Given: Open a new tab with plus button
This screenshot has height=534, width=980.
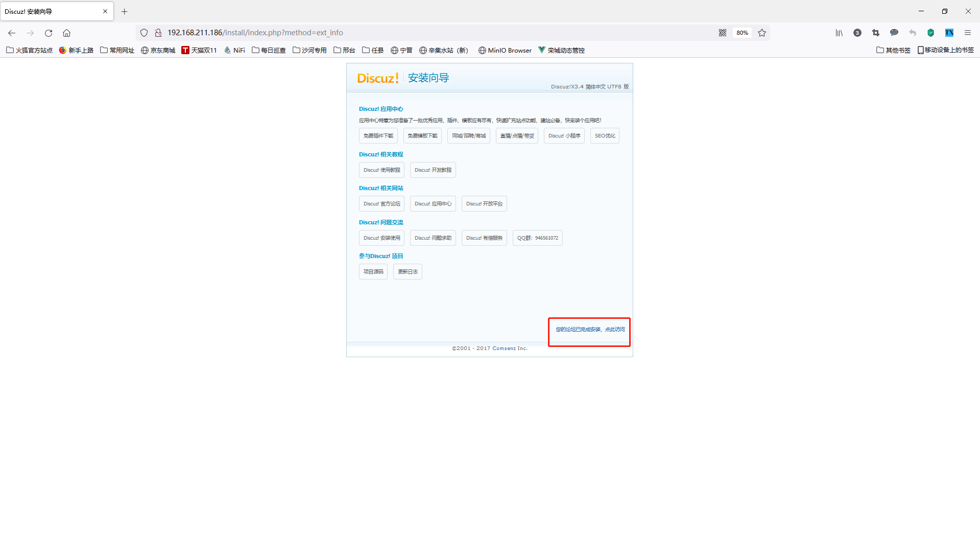Looking at the screenshot, I should (x=125, y=11).
